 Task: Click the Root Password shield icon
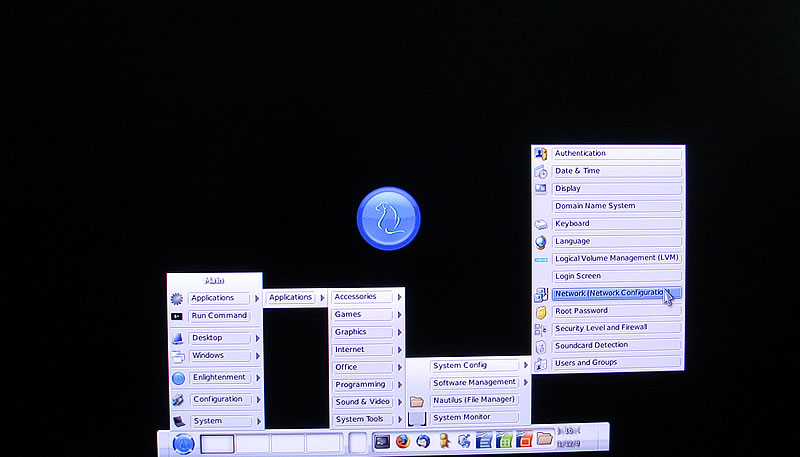(x=541, y=311)
